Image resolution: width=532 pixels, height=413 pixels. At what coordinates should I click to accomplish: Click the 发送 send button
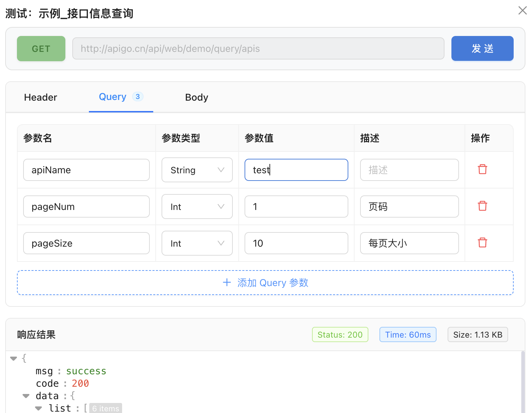482,48
